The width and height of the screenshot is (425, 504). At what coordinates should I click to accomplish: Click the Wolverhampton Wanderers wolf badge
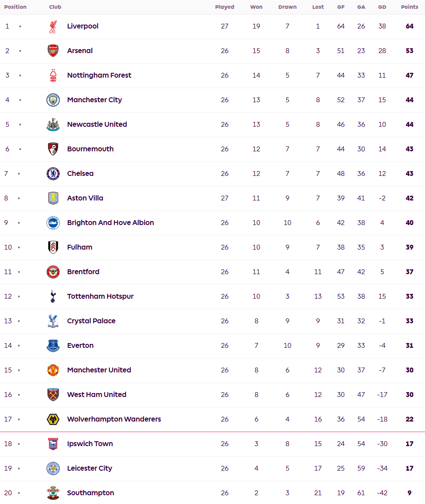[x=53, y=419]
